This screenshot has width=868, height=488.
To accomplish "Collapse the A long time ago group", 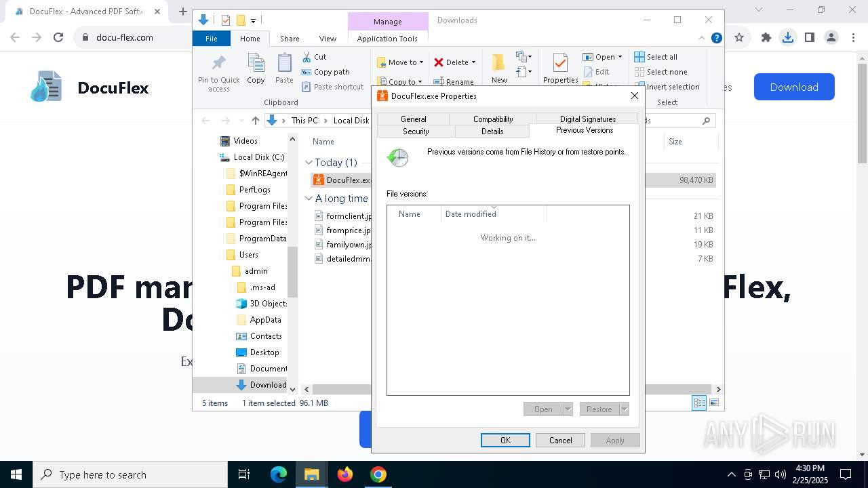I will pos(309,199).
